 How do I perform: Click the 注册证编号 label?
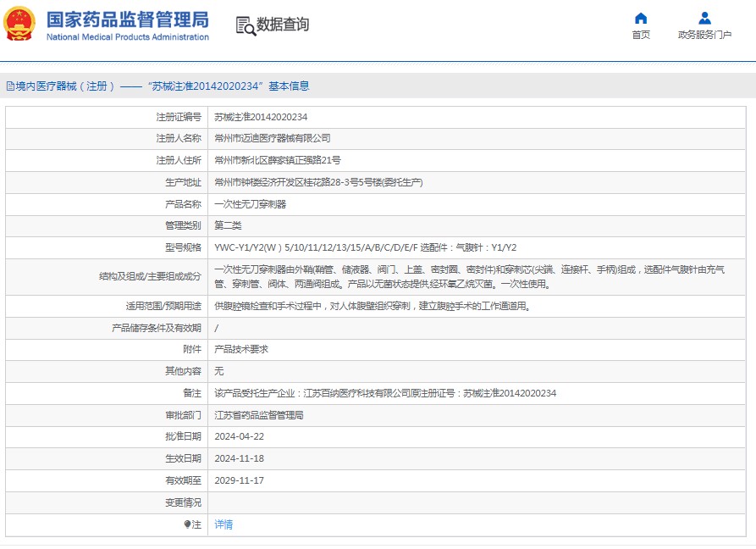(179, 117)
